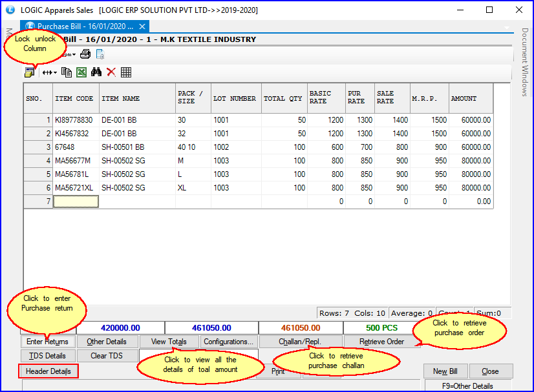Open the column width arrows dropdown
This screenshot has width=534, height=392.
tap(49, 72)
